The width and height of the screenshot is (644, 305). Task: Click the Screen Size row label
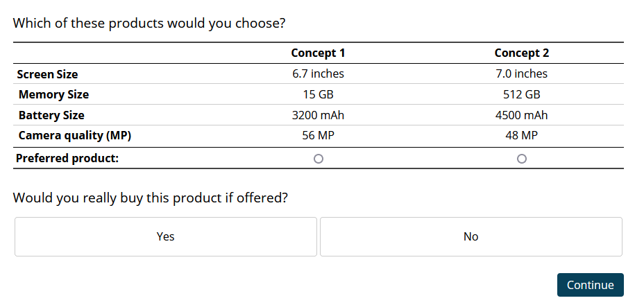click(47, 74)
